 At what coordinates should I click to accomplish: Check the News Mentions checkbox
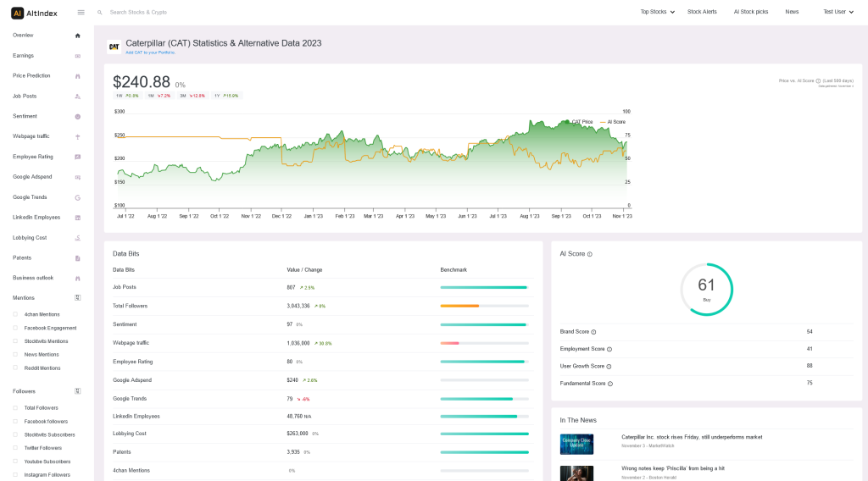(15, 354)
